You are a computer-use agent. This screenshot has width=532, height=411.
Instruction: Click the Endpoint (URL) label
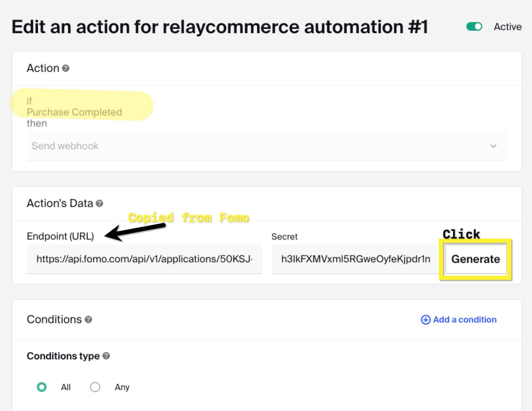(x=60, y=236)
